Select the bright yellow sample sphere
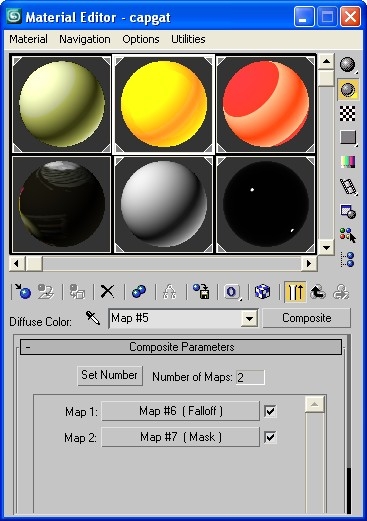367x521 pixels. tap(164, 104)
